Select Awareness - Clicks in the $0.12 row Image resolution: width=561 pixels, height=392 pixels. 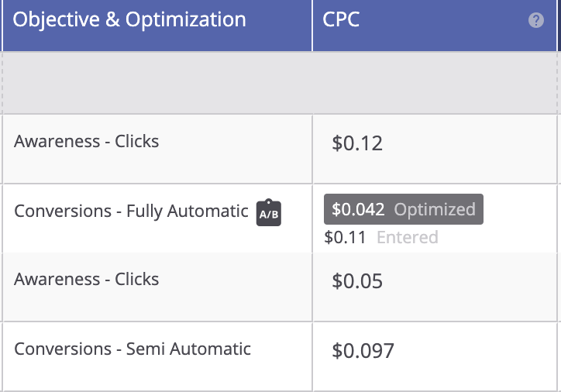(x=86, y=142)
